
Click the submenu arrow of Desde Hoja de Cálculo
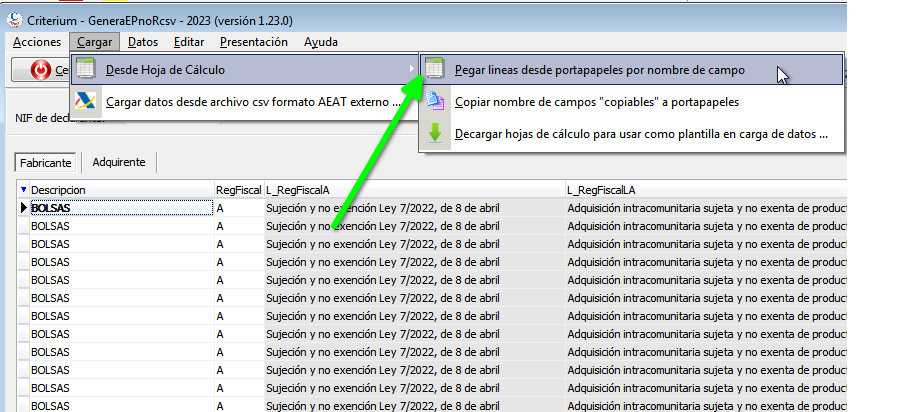[412, 69]
